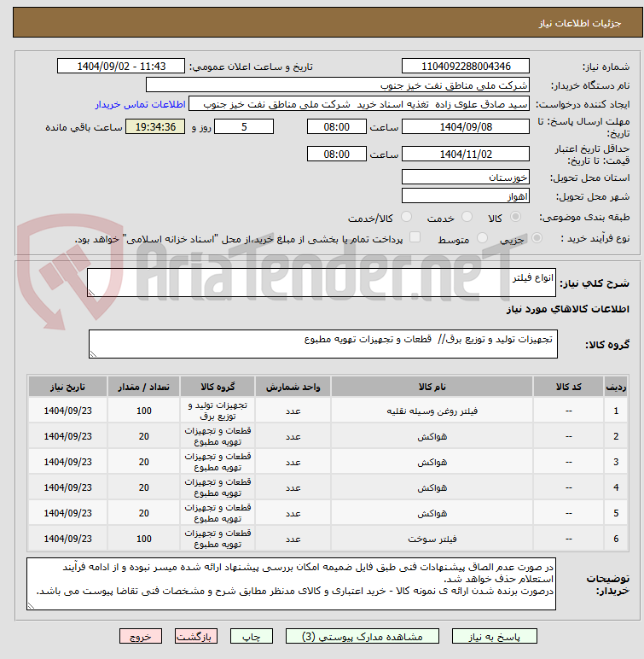Image resolution: width=644 pixels, height=659 pixels.
Task: Click the شماره نیاز number field
Action: pyautogui.click(x=466, y=66)
